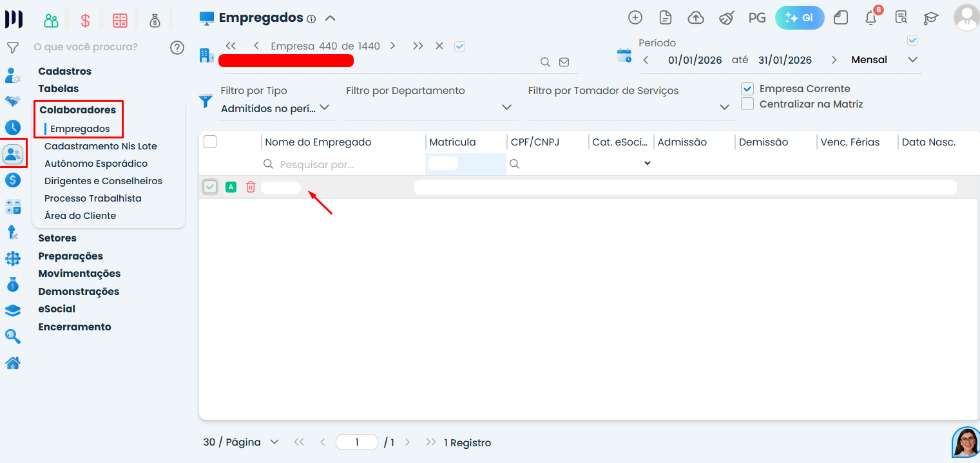Viewport: 980px width, 463px height.
Task: Open Cadastramento Nis Lote
Action: (x=101, y=146)
